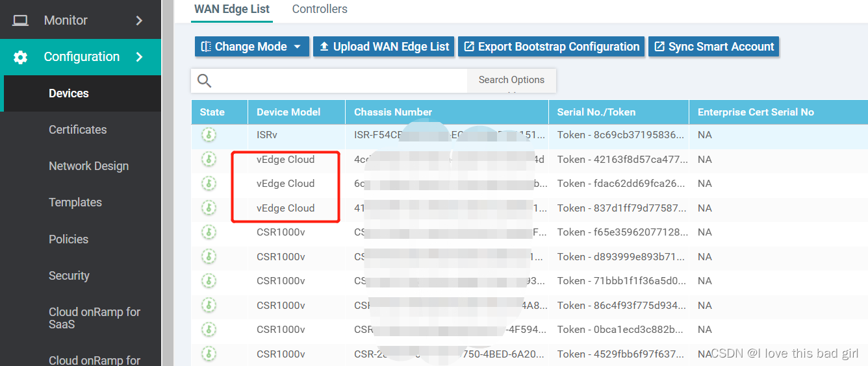868x366 pixels.
Task: Click state icon for token 42163f8d57ca477
Action: coord(209,160)
